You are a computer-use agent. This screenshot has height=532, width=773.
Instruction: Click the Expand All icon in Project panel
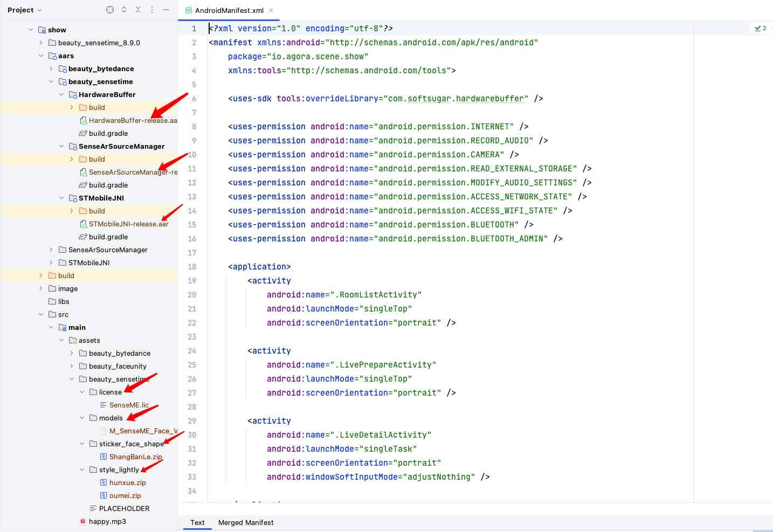(124, 10)
